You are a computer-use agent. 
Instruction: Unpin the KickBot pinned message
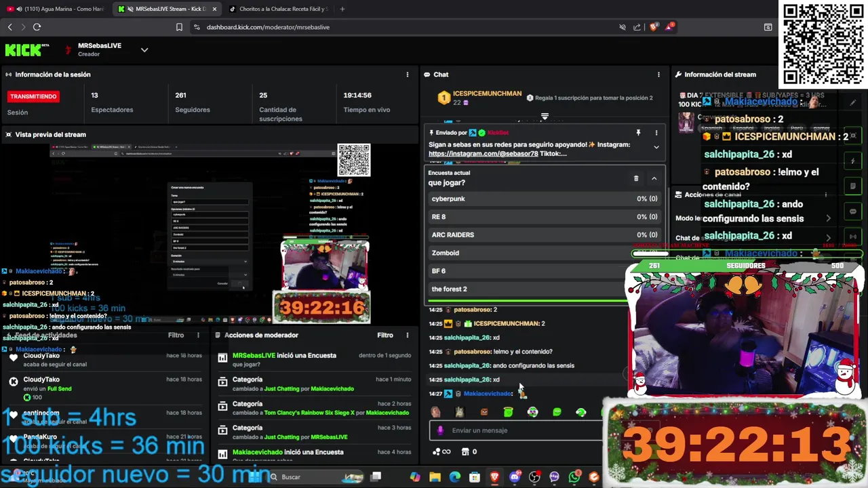pos(638,133)
